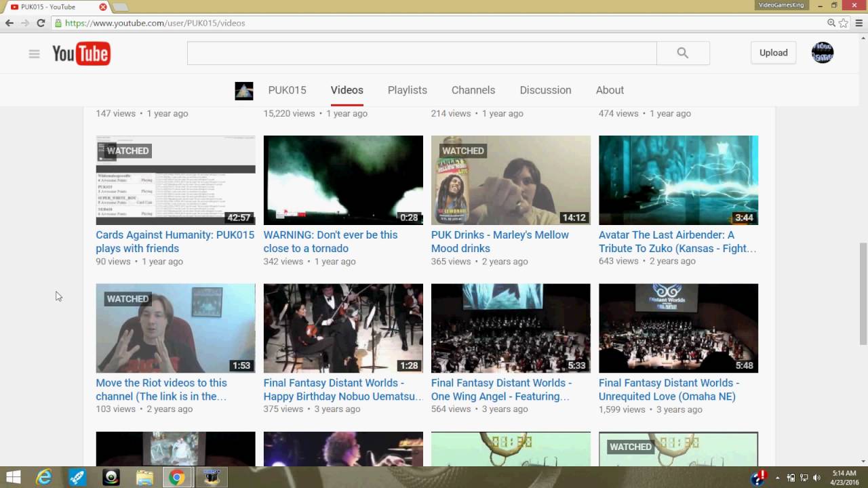Open the account avatar menu
The width and height of the screenshot is (868, 488).
(x=823, y=53)
